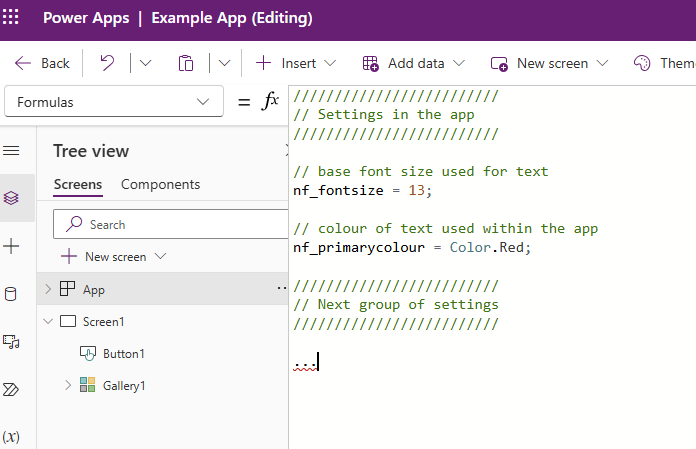
Task: Click the New screen icon in toolbar
Action: (499, 64)
